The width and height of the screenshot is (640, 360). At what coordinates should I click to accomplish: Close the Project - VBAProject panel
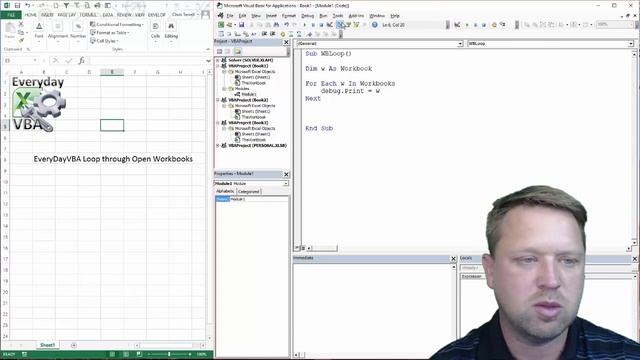[x=286, y=42]
